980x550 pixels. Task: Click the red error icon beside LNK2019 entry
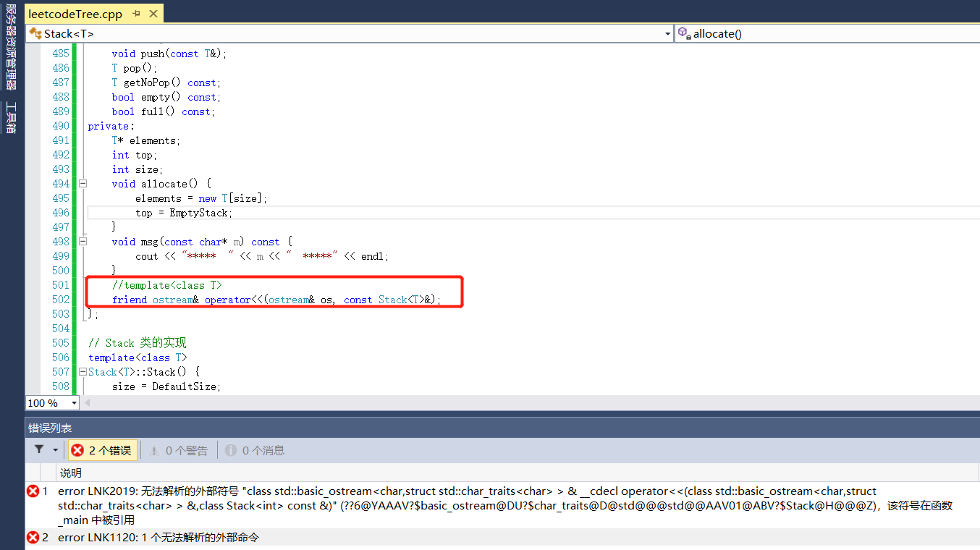pos(34,491)
